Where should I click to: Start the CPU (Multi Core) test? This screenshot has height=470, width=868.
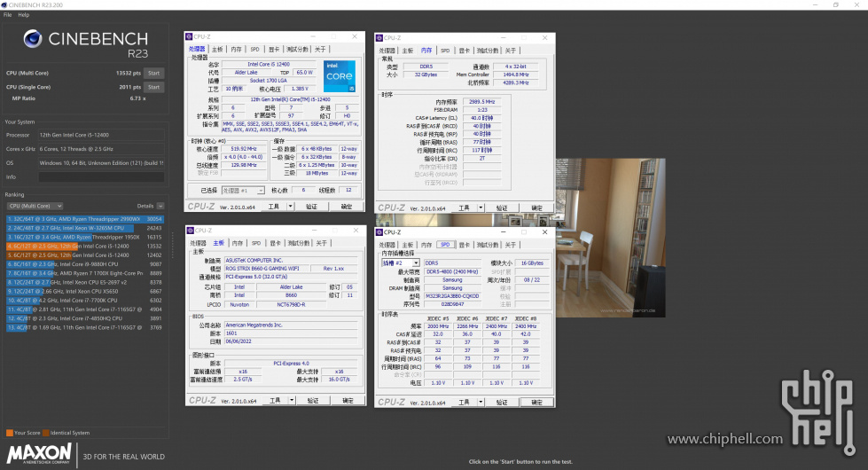click(x=154, y=73)
